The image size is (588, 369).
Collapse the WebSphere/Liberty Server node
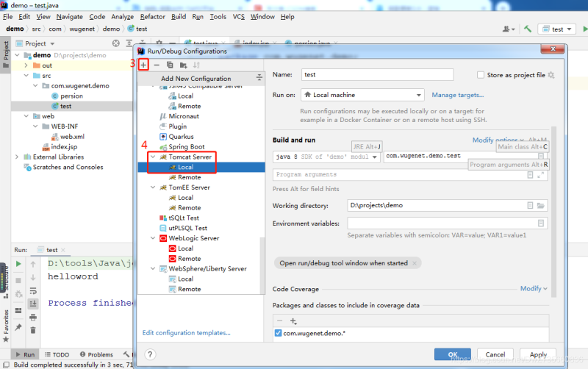point(153,268)
